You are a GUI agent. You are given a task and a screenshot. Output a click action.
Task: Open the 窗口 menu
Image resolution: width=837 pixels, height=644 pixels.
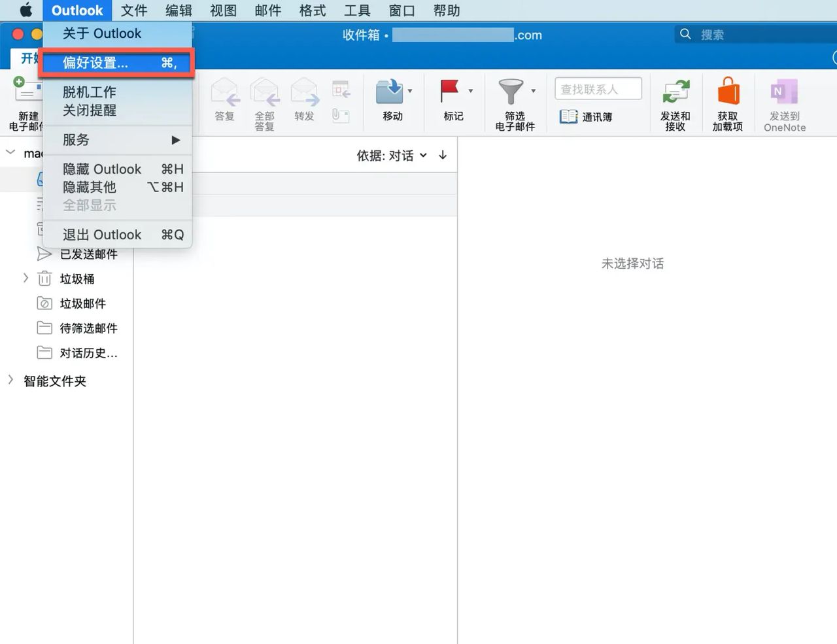coord(401,10)
